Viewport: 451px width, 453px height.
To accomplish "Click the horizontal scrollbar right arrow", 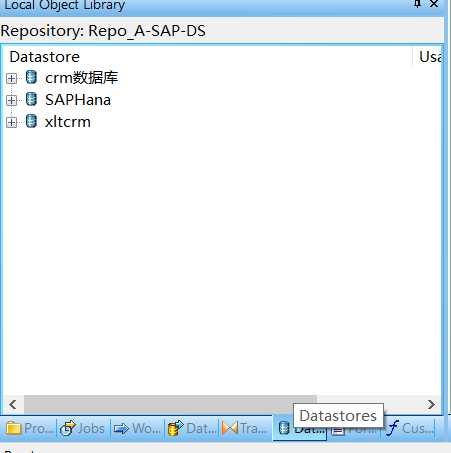I will tap(431, 405).
